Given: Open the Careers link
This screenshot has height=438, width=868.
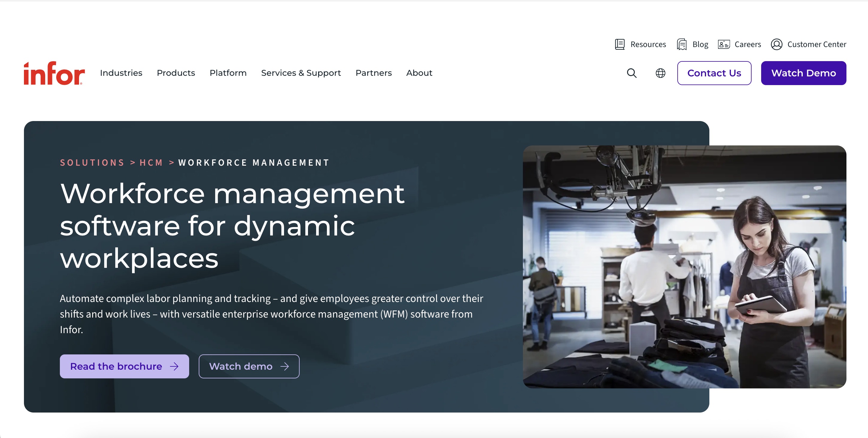Looking at the screenshot, I should click(x=748, y=44).
